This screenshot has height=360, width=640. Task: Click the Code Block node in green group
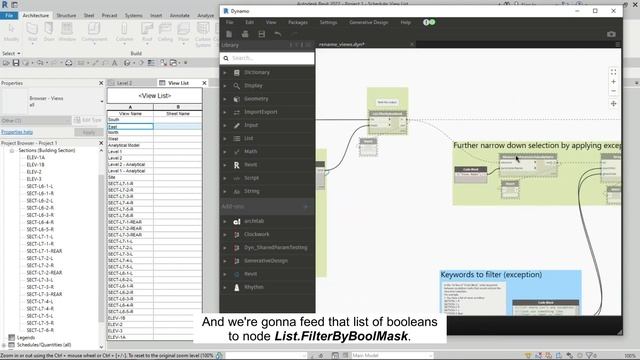click(471, 174)
